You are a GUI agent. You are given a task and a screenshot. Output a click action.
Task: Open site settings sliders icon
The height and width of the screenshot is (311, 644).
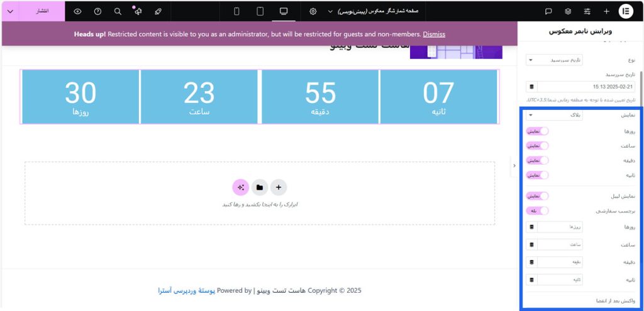click(x=587, y=11)
